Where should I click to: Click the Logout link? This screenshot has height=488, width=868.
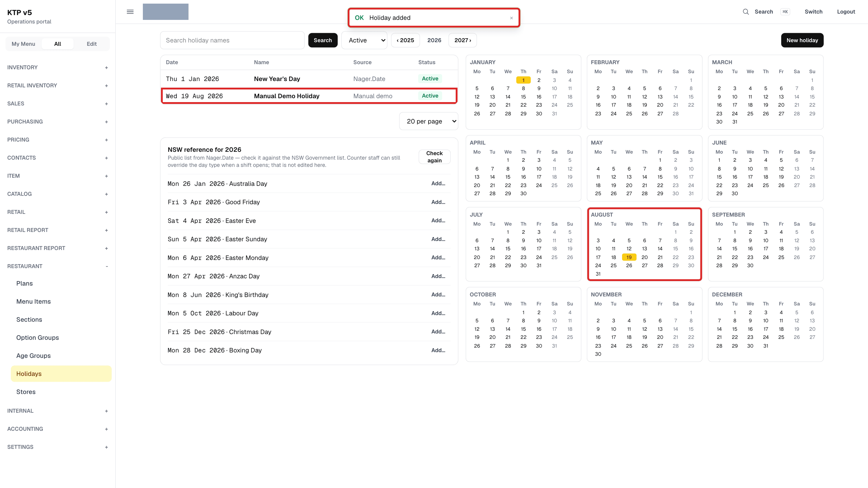click(x=846, y=12)
